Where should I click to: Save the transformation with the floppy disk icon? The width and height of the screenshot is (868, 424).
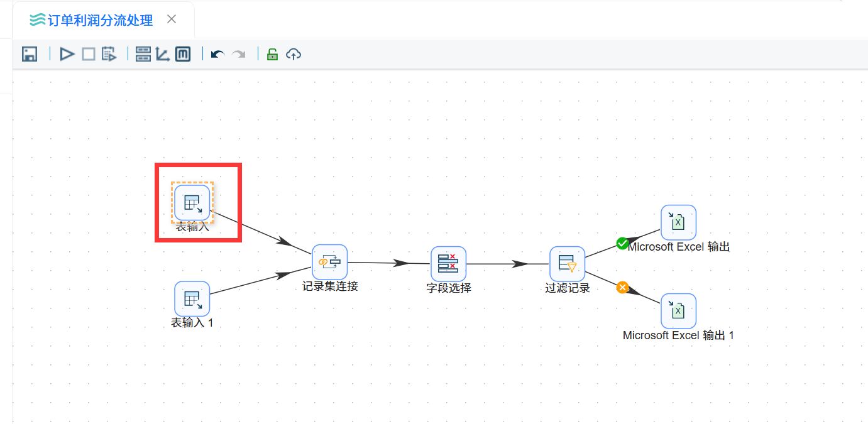[x=29, y=54]
